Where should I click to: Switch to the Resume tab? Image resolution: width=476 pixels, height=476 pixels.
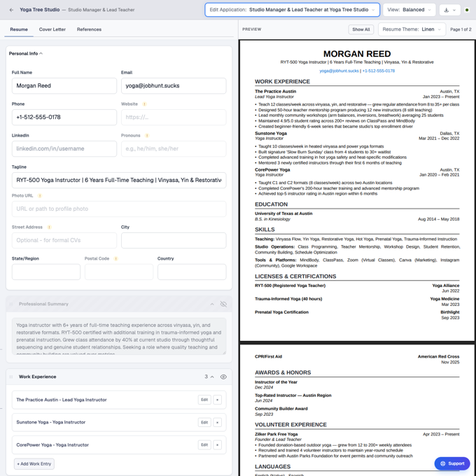pyautogui.click(x=19, y=29)
